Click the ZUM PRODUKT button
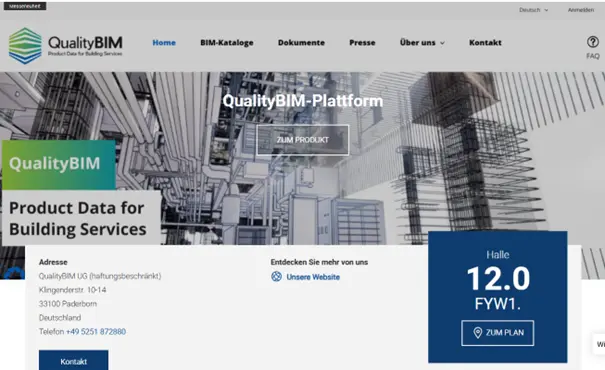This screenshot has height=370, width=605. pyautogui.click(x=302, y=140)
